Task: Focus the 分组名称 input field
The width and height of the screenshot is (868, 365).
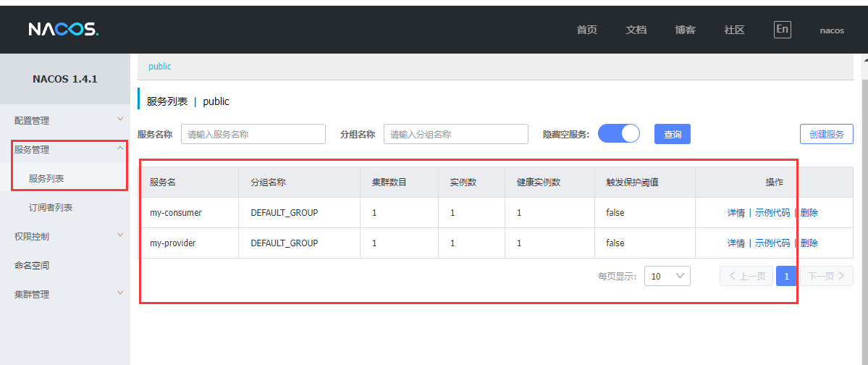Action: tap(455, 134)
